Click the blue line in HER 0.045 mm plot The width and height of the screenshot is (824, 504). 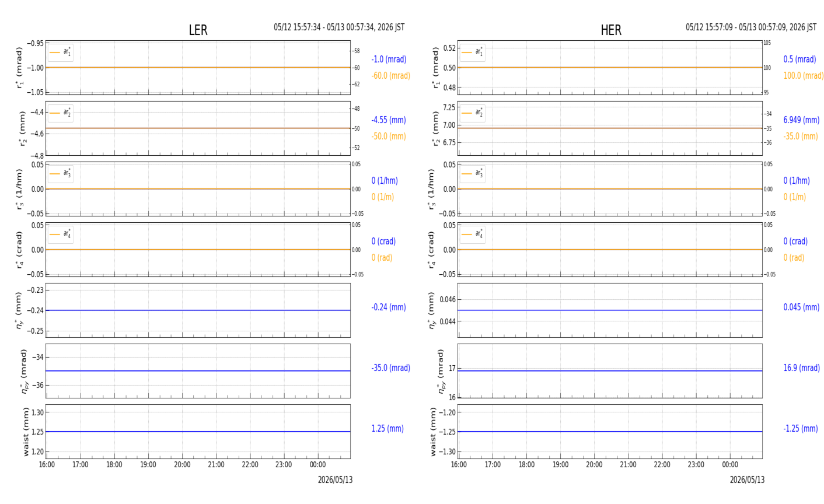610,310
